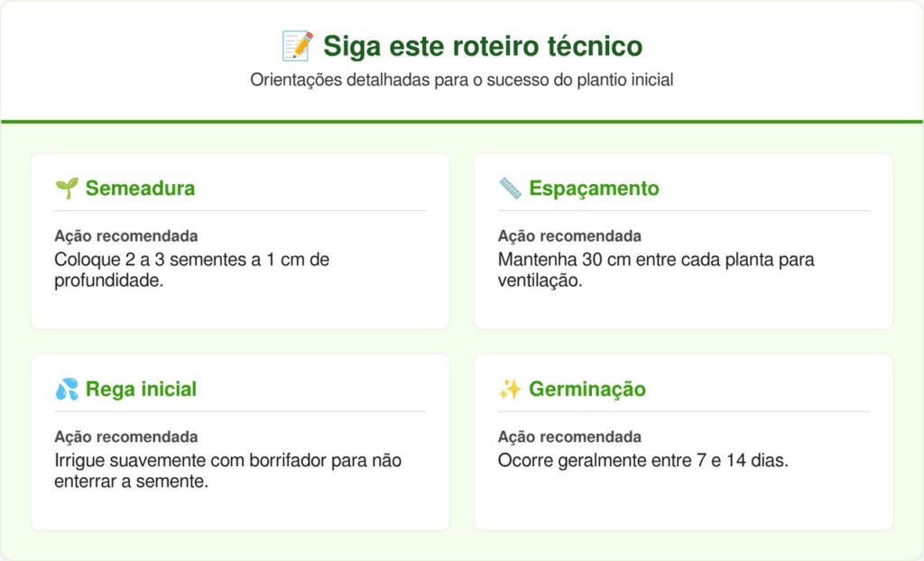Select the Semeadura card heading

point(140,189)
